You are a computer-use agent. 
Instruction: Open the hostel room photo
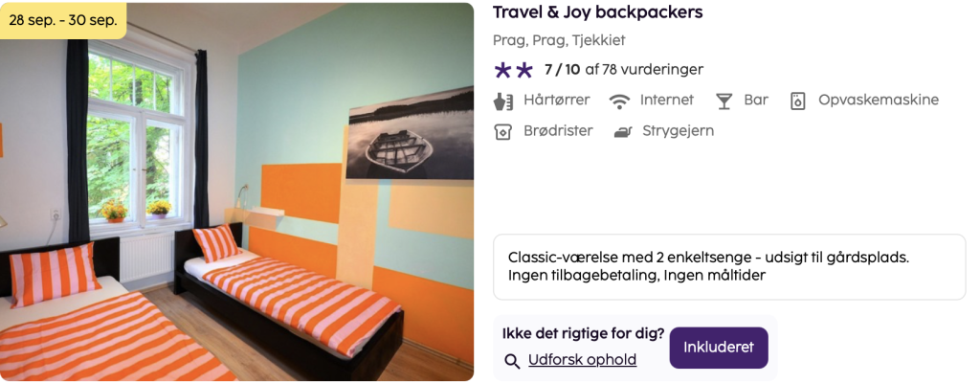pos(237,191)
